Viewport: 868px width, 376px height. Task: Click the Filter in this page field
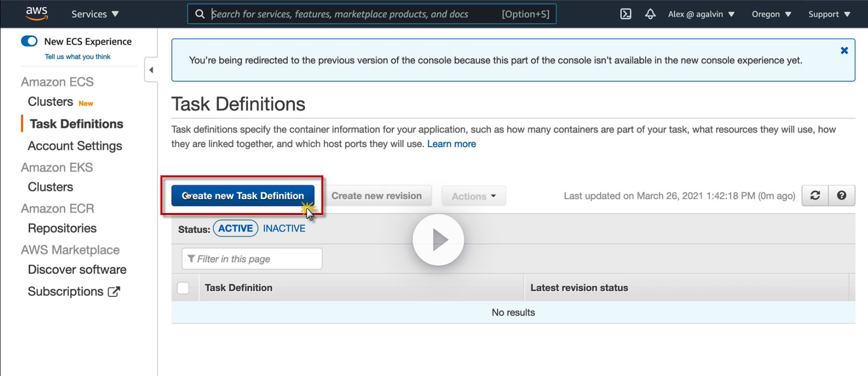[x=252, y=259]
